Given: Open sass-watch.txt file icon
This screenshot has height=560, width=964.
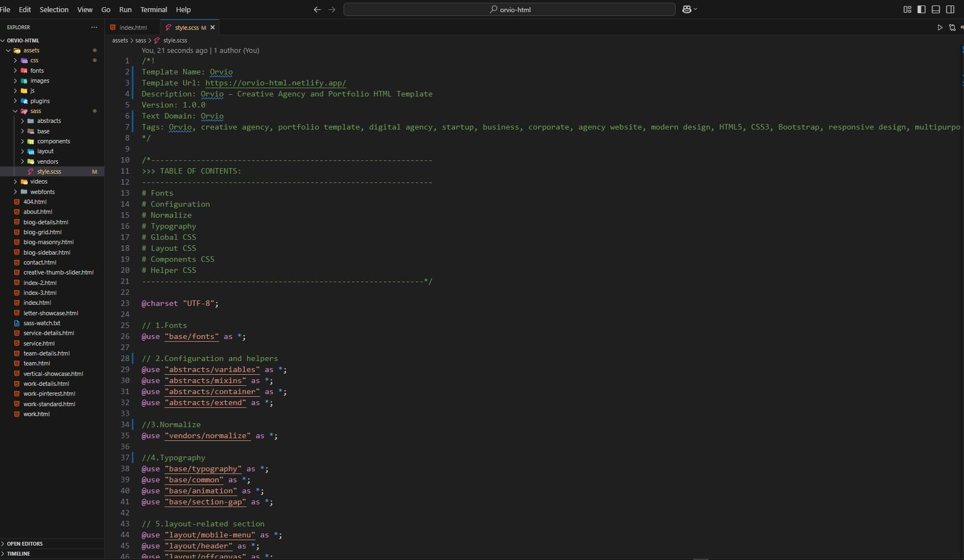Looking at the screenshot, I should (x=17, y=323).
